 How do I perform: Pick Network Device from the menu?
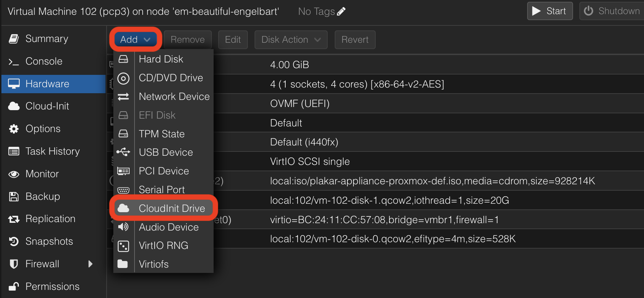tap(163, 96)
